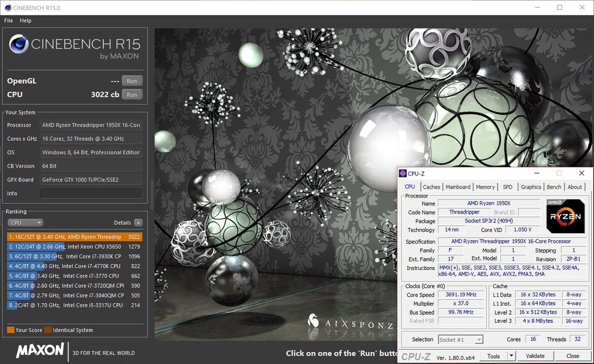Open the Socket #1 selection dropdown
Image resolution: width=594 pixels, height=364 pixels.
[x=460, y=340]
